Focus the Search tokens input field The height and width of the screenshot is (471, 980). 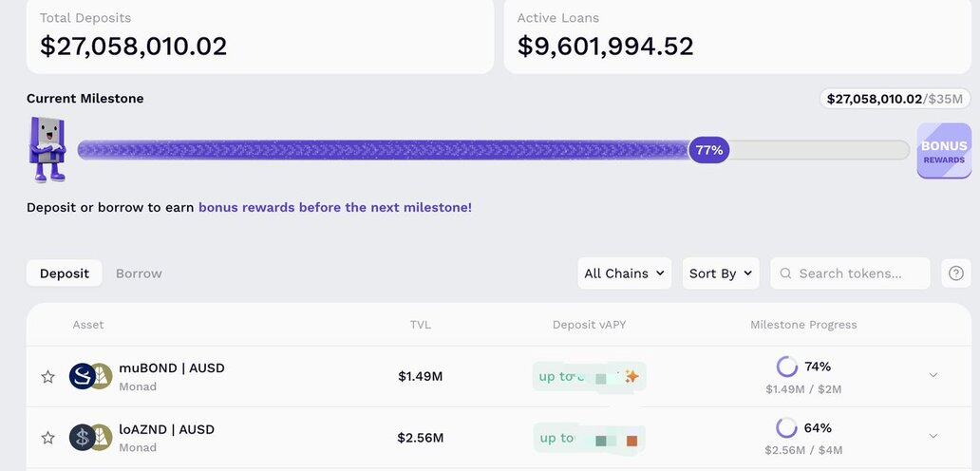[x=859, y=273]
